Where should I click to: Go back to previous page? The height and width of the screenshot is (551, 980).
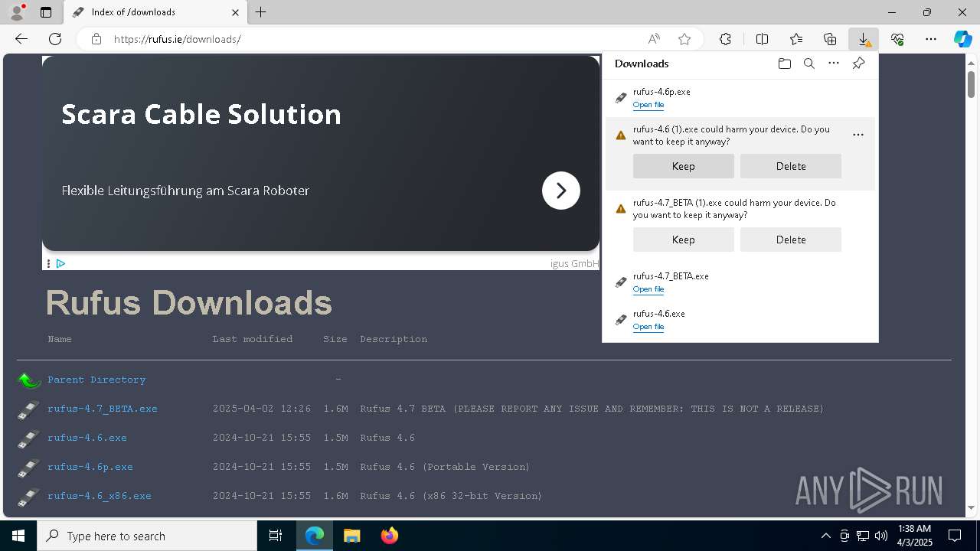[x=21, y=39]
